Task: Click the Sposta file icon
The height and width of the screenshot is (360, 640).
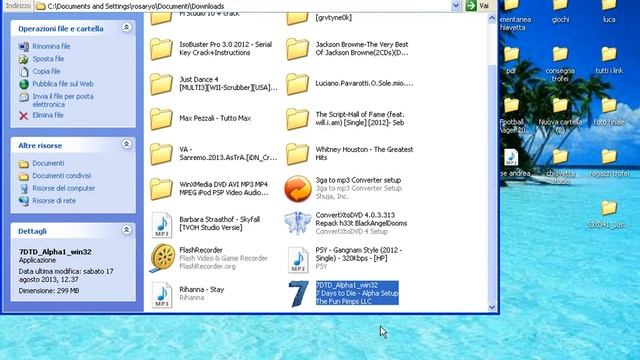Action: (24, 59)
